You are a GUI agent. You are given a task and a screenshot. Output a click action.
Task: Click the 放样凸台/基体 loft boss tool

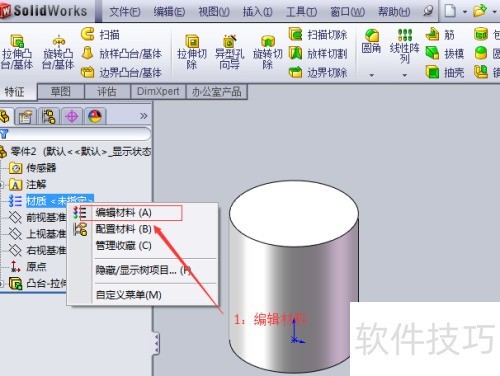121,53
